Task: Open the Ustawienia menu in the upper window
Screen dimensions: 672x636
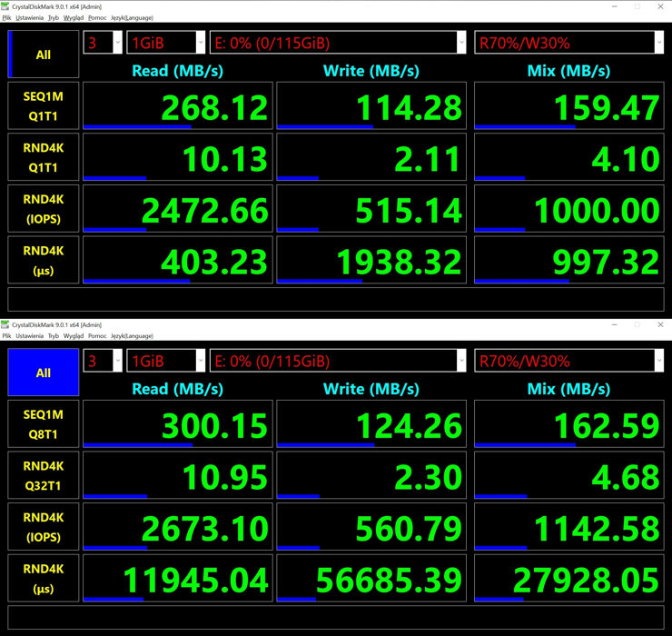Action: point(30,18)
